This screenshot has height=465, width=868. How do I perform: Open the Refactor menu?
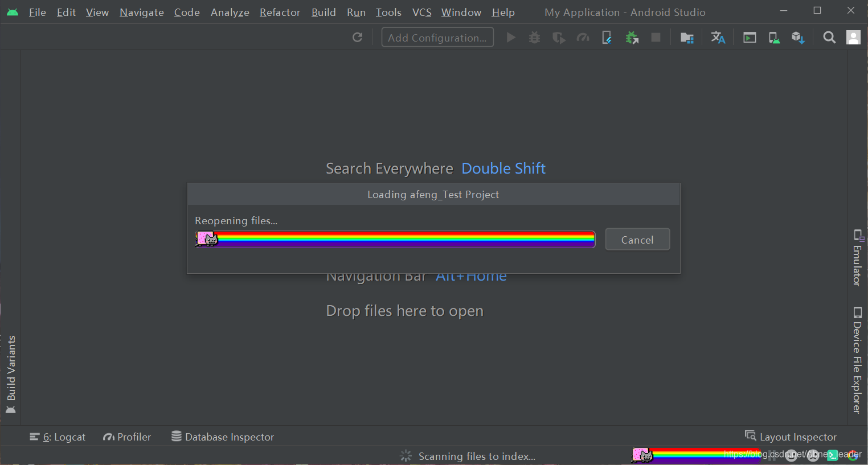click(280, 12)
